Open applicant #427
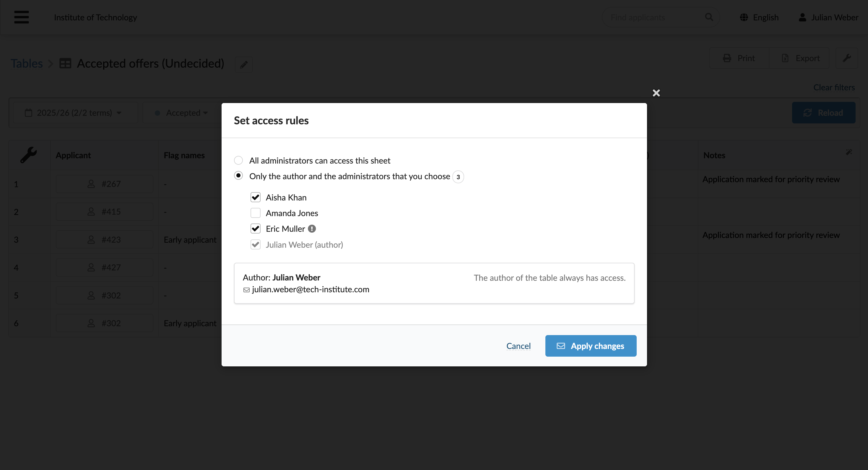The image size is (868, 470). [104, 267]
